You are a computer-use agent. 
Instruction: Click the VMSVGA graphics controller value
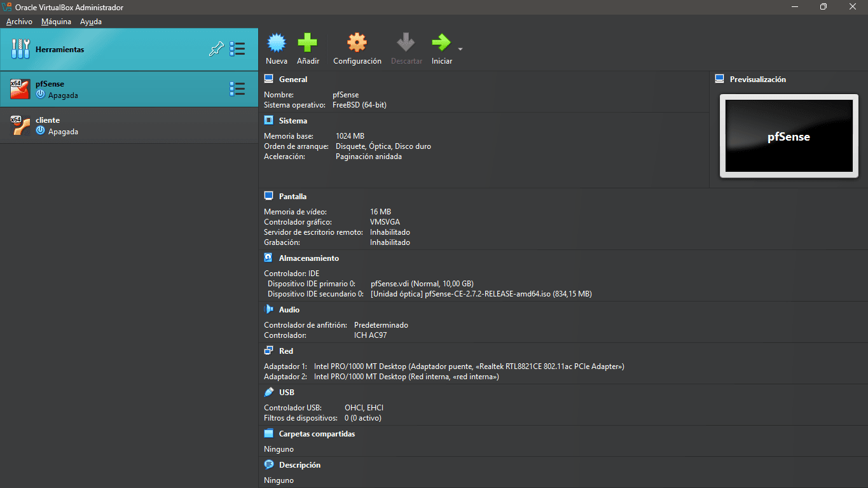click(x=385, y=222)
